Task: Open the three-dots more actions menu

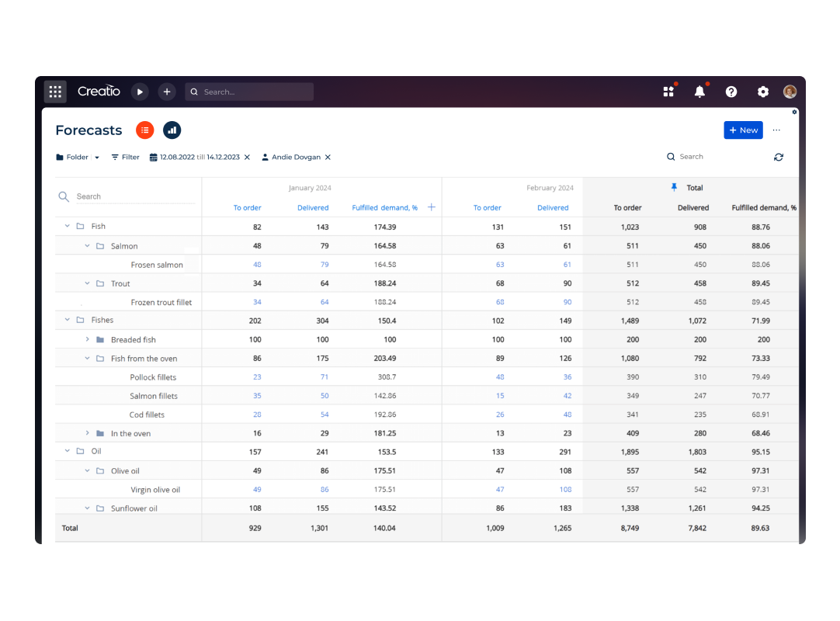Action: [x=776, y=130]
